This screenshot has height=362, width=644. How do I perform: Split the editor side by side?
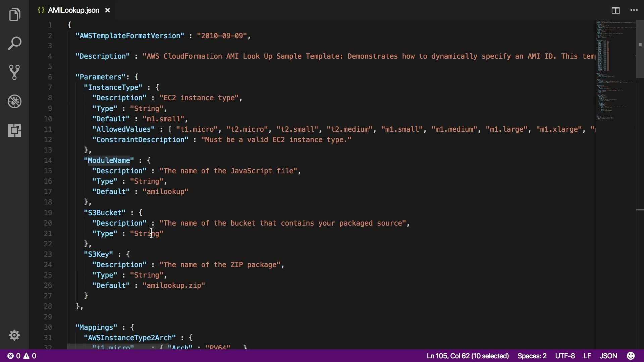615,10
